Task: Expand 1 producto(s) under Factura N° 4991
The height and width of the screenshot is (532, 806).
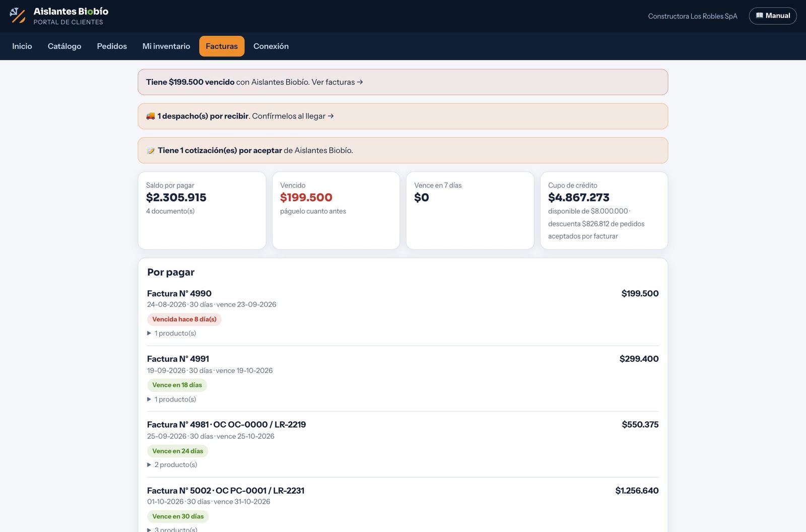Action: point(172,399)
